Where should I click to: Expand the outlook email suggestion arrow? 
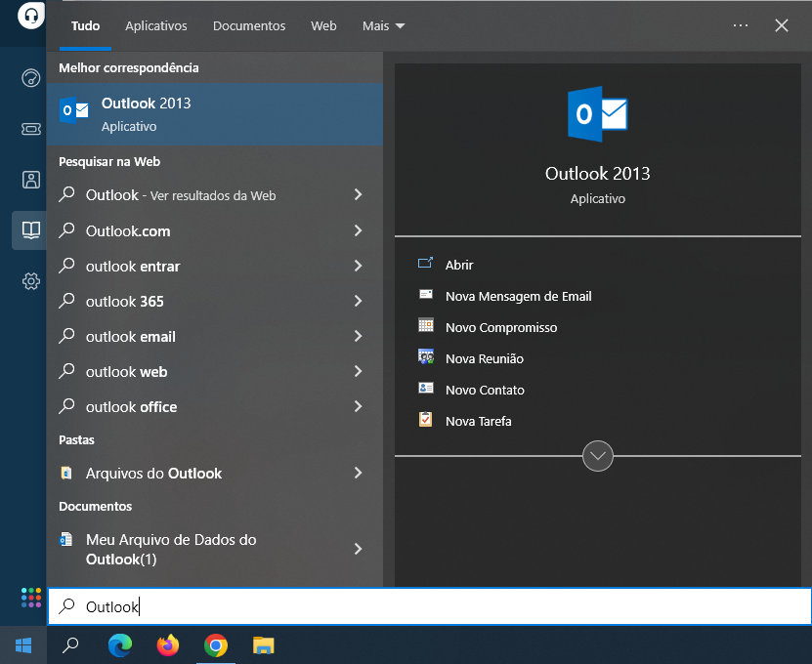pyautogui.click(x=358, y=336)
